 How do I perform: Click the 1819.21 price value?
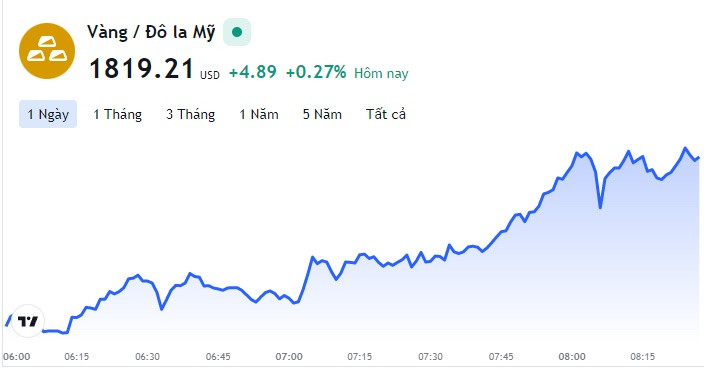[x=141, y=69]
